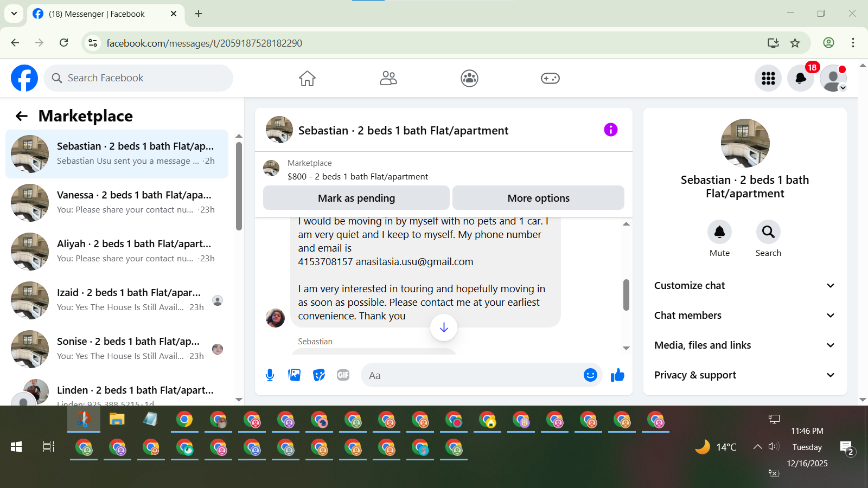Screen dimensions: 868x488
Task: Open the Chrome three-dot menu
Action: 853,43
